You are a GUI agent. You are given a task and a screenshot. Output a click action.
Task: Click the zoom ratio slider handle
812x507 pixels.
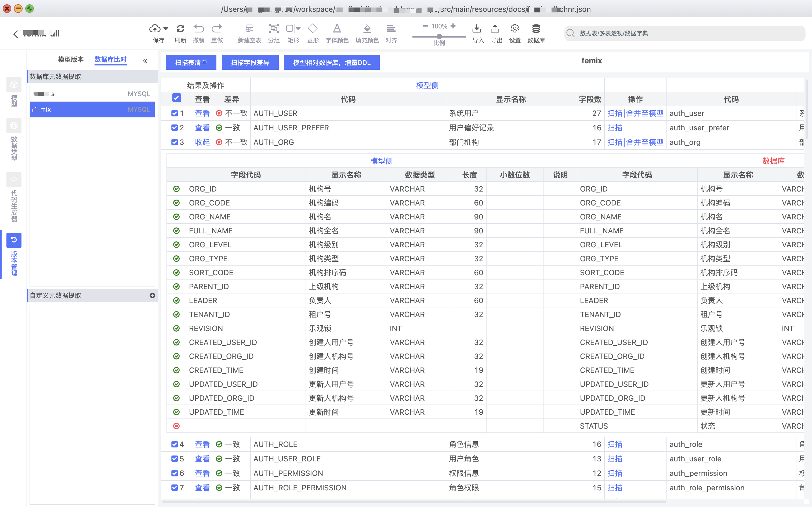click(439, 36)
